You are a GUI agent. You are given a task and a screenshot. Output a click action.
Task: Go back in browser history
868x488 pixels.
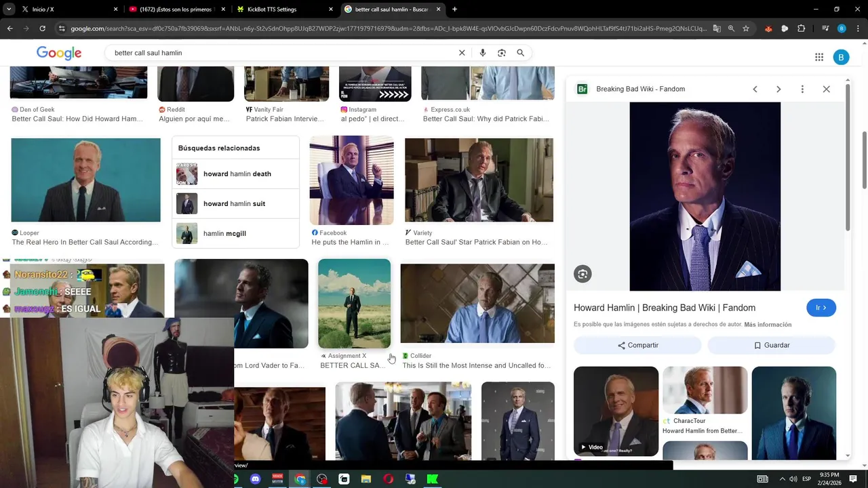(x=10, y=28)
